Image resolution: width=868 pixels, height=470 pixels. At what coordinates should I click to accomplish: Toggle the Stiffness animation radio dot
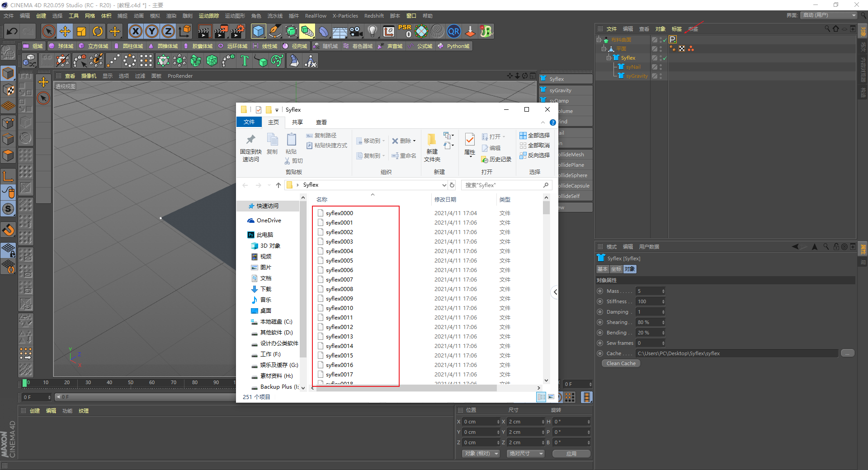click(x=600, y=301)
